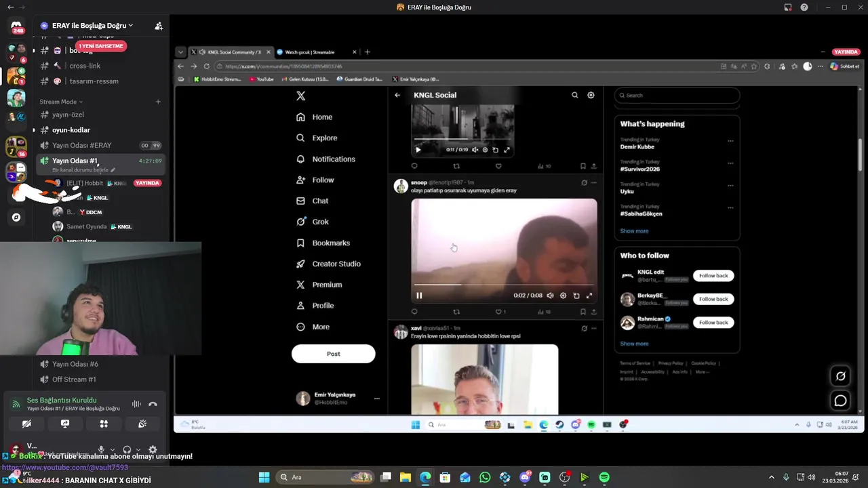Like the snoop post heart icon
This screenshot has height=488, width=868.
point(500,312)
